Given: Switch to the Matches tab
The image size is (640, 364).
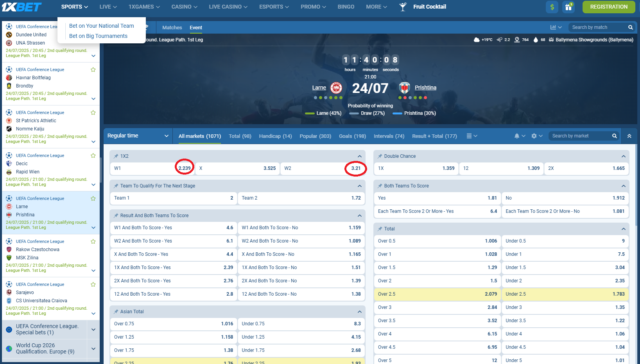Looking at the screenshot, I should click(172, 28).
